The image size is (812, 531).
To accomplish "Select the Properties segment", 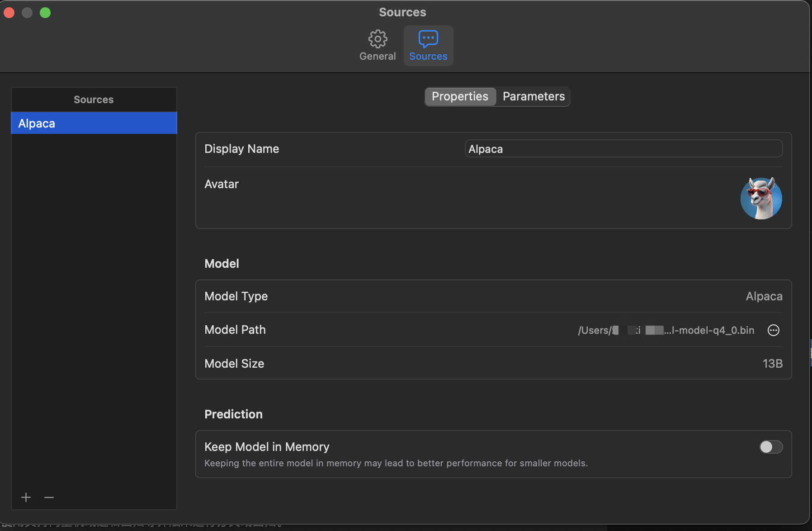I will tap(460, 96).
